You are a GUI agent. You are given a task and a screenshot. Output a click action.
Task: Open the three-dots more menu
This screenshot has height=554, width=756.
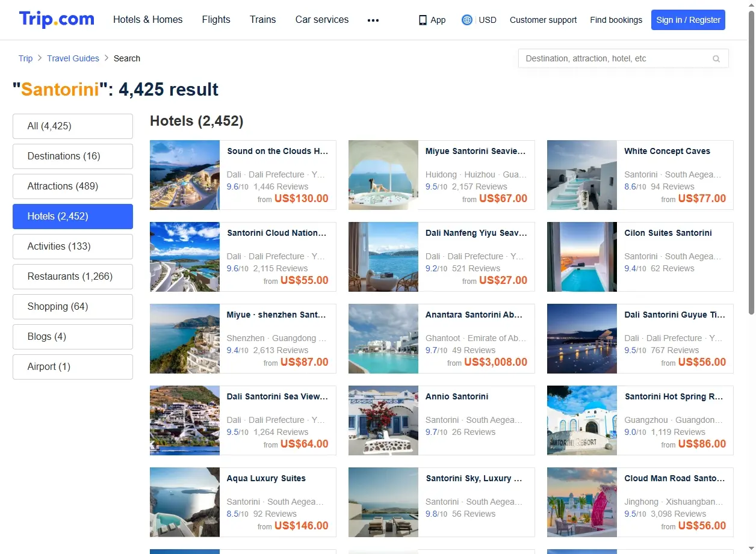(373, 20)
